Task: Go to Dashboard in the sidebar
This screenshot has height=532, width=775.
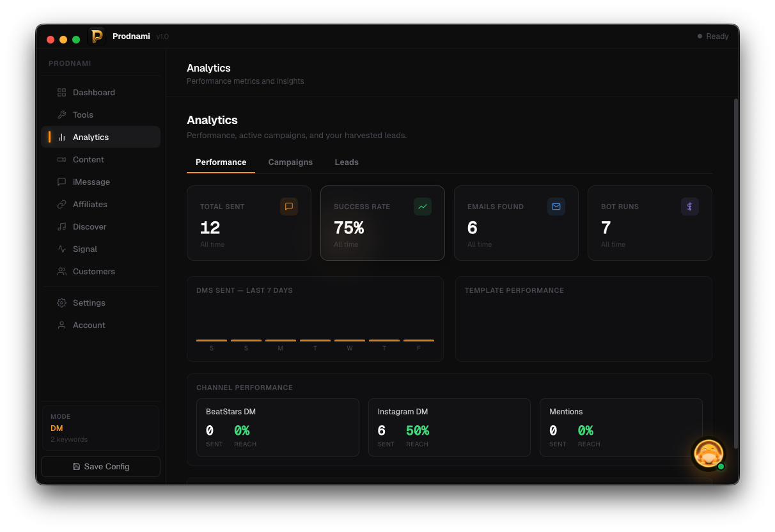Action: (x=101, y=93)
